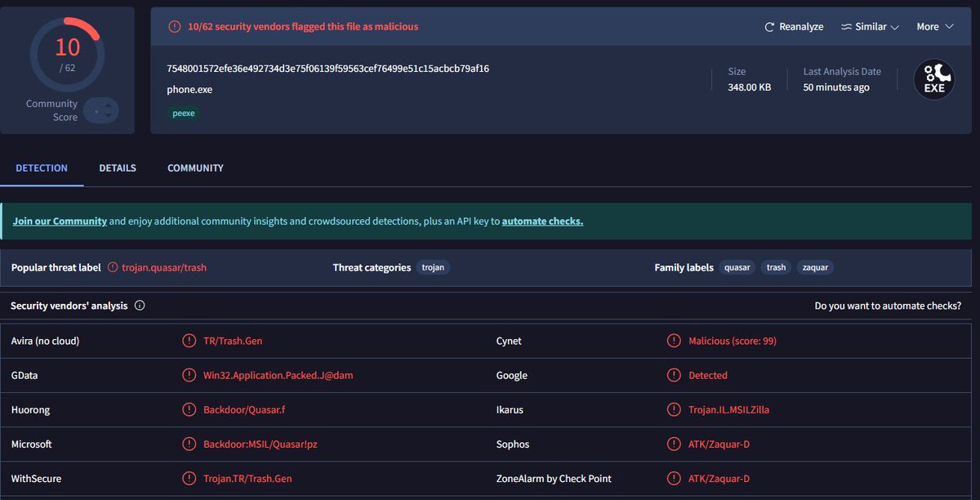This screenshot has width=980, height=500.
Task: Click Do you want to automate checks?
Action: pos(888,306)
